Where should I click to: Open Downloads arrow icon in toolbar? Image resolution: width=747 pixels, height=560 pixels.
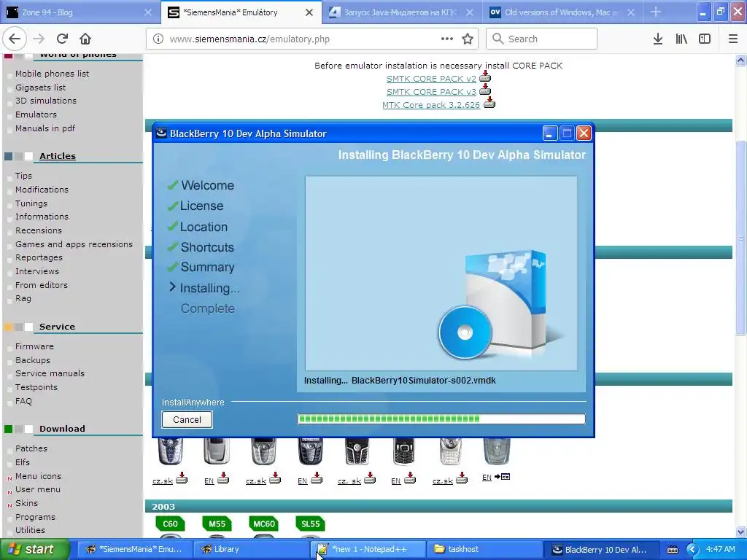(658, 39)
